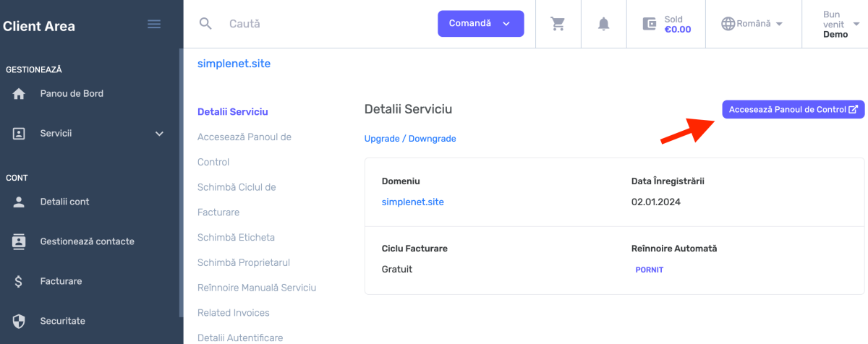868x344 pixels.
Task: Click the shield icon for Securitate
Action: 19,321
